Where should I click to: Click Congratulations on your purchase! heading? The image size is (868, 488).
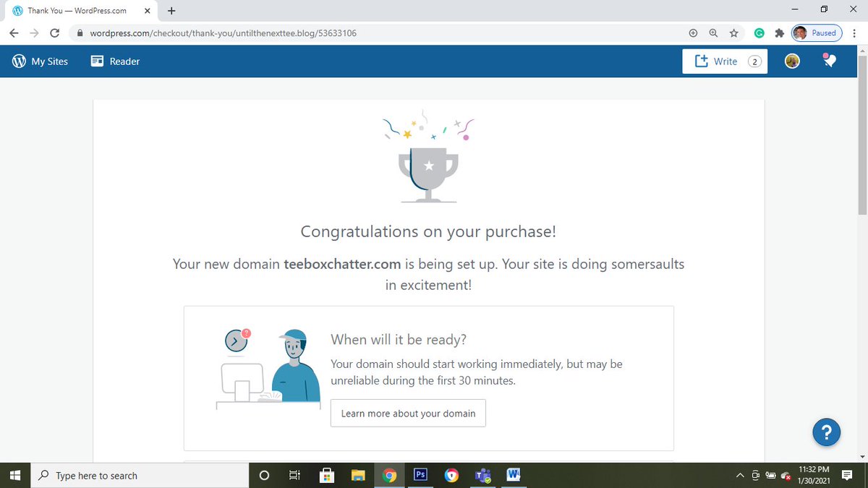pyautogui.click(x=428, y=231)
